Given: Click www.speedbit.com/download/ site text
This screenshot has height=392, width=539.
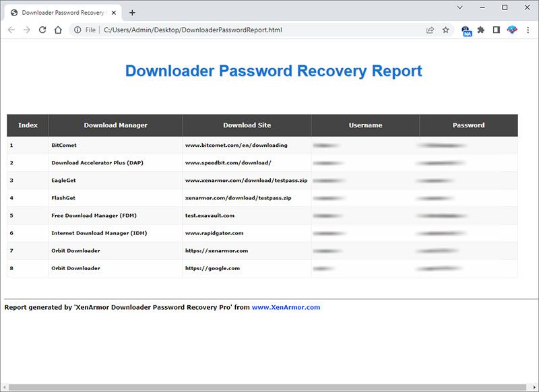Looking at the screenshot, I should coord(228,162).
